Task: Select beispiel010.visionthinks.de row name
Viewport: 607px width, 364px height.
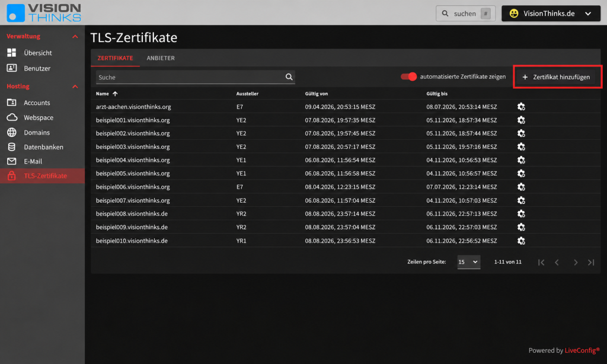Action: click(x=132, y=241)
